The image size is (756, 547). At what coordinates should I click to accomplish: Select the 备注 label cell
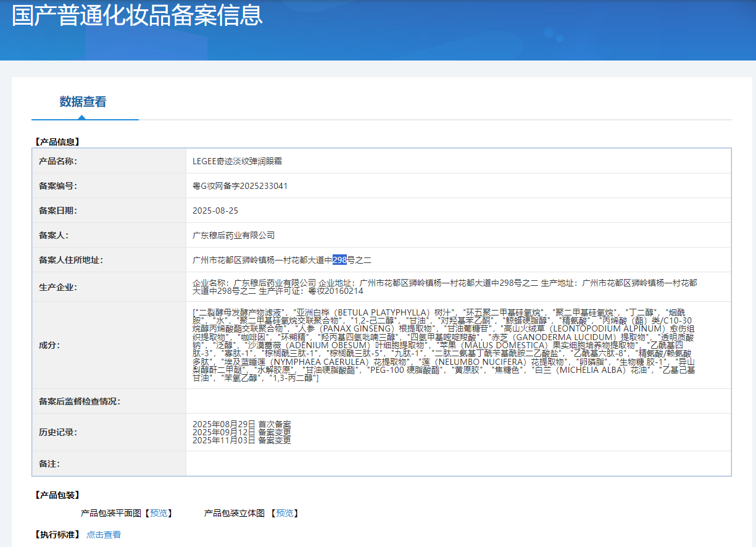coord(109,464)
